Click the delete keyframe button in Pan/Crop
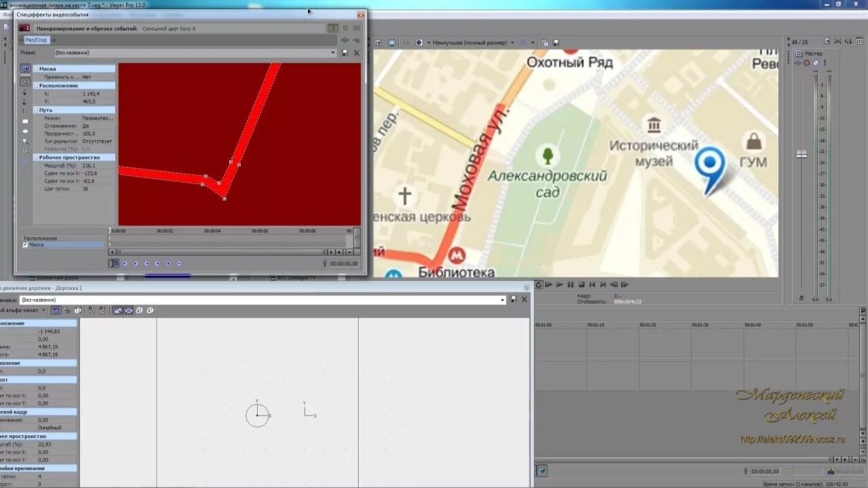 point(179,263)
